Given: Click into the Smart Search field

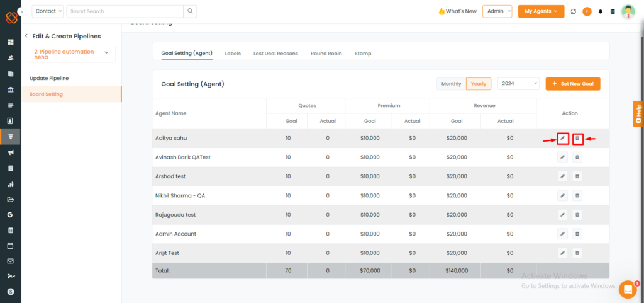Looking at the screenshot, I should pyautogui.click(x=125, y=11).
